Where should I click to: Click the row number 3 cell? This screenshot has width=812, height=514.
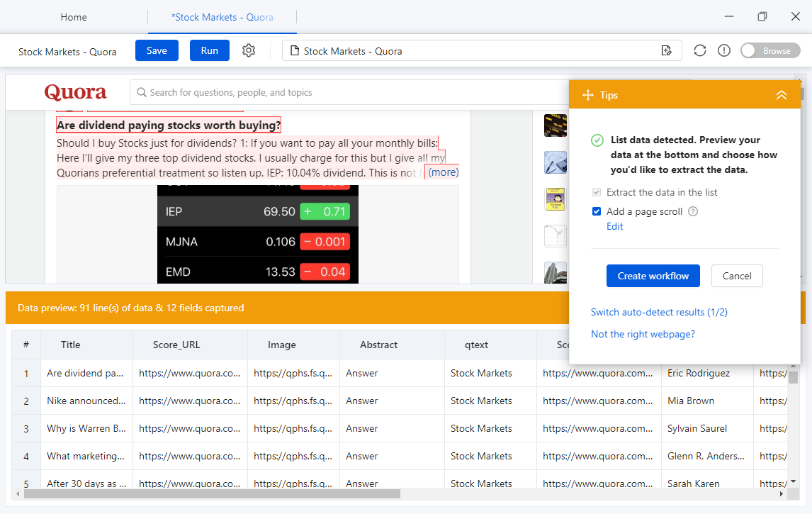click(26, 428)
